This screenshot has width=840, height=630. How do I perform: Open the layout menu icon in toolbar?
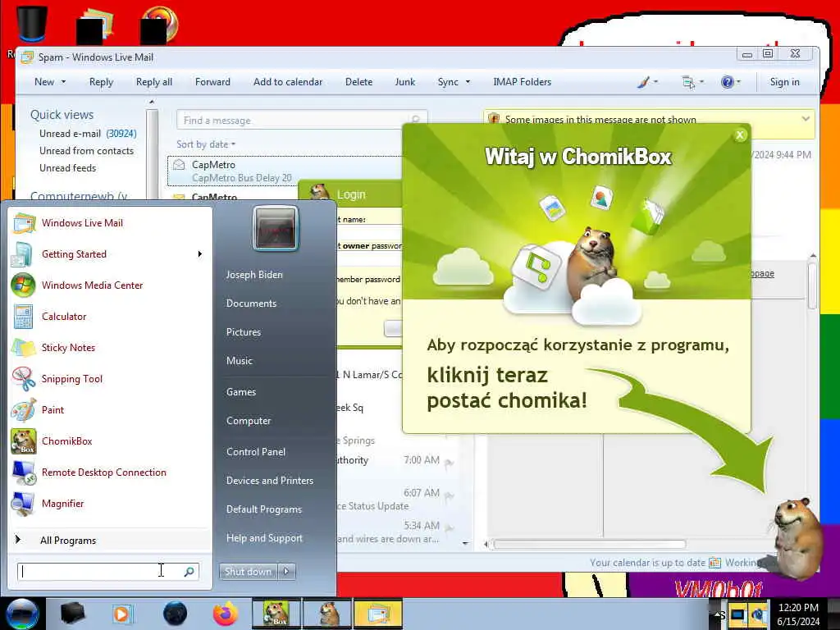[x=688, y=82]
